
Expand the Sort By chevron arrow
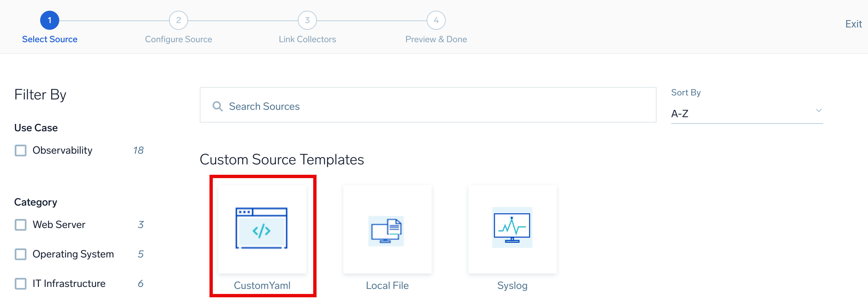pyautogui.click(x=818, y=111)
